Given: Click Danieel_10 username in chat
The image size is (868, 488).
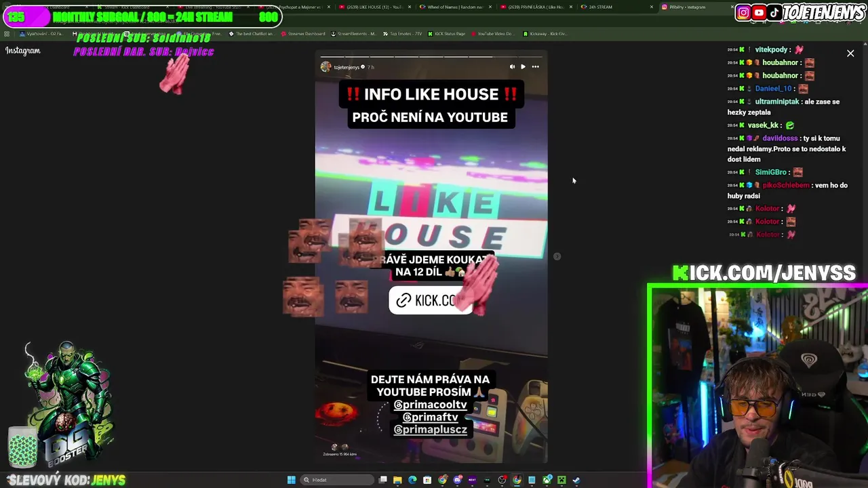Looking at the screenshot, I should [774, 89].
